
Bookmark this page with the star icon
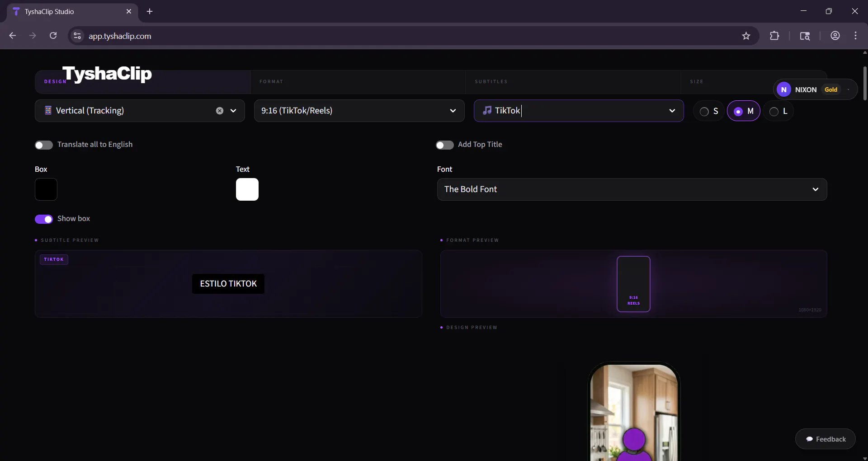746,36
